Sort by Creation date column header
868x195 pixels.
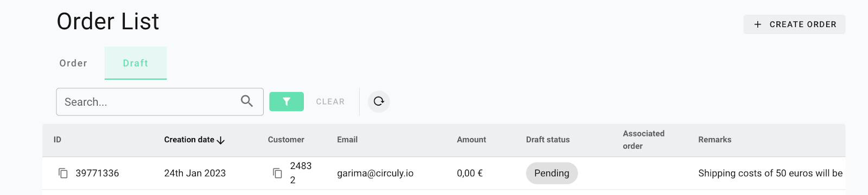(x=189, y=140)
